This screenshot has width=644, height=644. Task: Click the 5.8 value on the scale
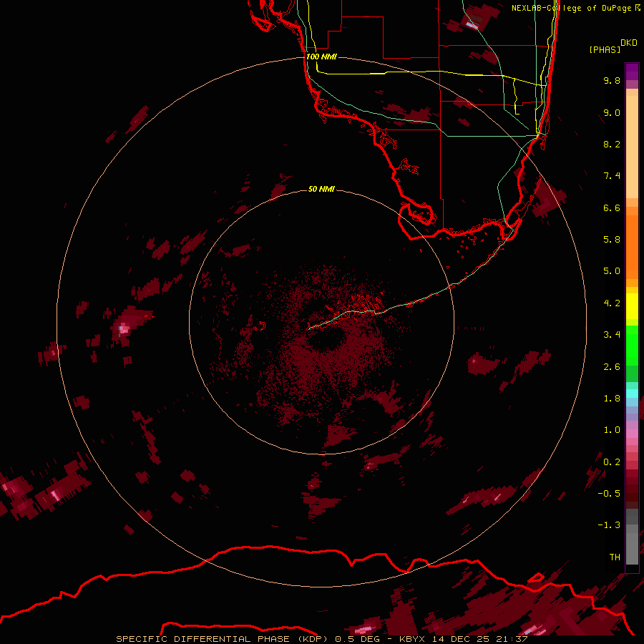[x=612, y=240]
